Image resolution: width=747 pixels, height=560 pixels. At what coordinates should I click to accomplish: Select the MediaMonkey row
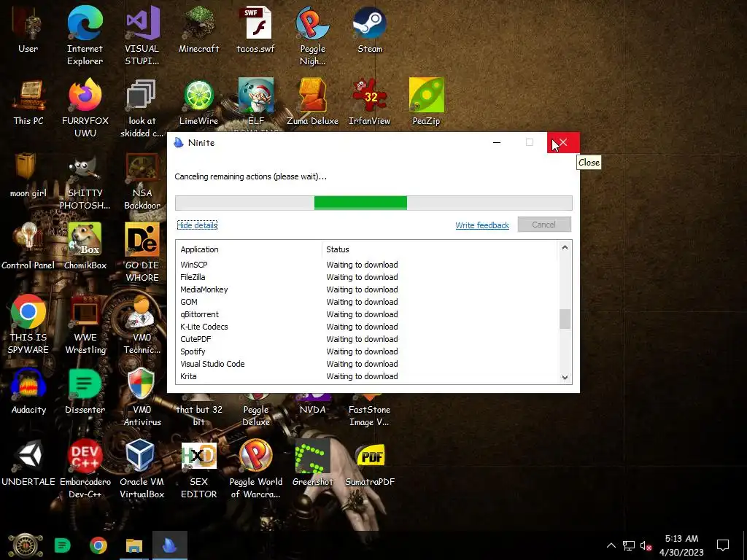coord(367,289)
